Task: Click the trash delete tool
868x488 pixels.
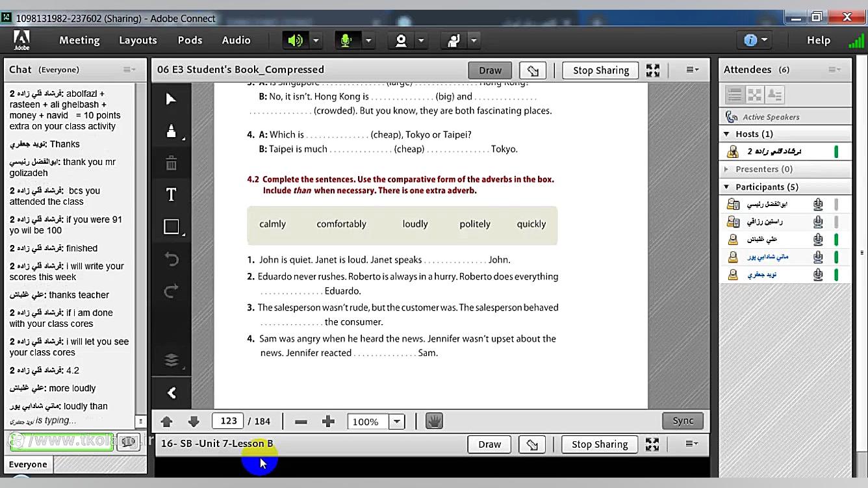Action: [171, 163]
